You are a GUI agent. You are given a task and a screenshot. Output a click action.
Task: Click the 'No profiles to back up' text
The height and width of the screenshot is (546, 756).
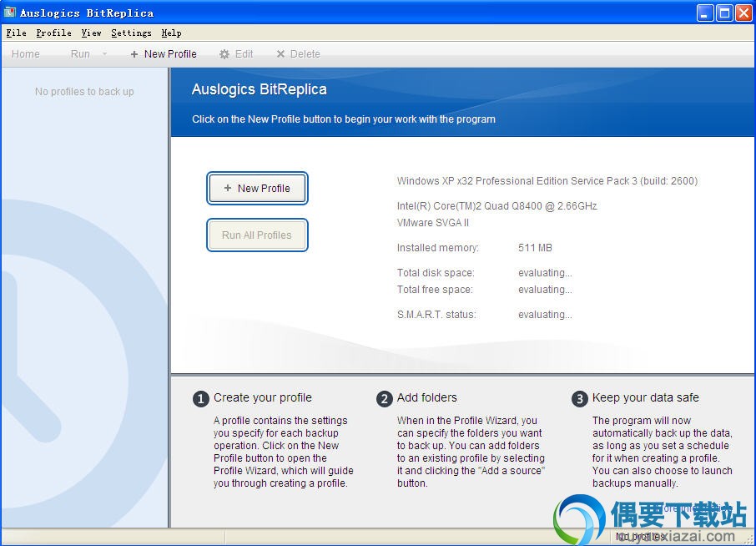(84, 92)
